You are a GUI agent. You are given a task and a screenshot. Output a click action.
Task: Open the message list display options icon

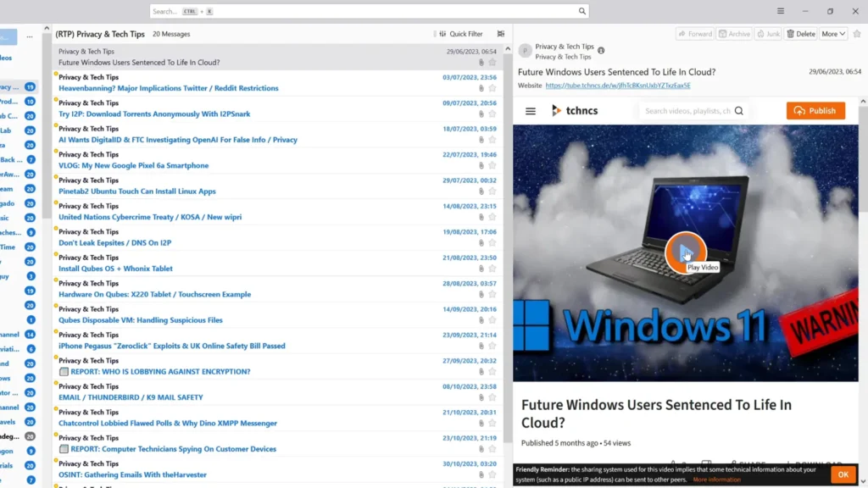pyautogui.click(x=501, y=34)
